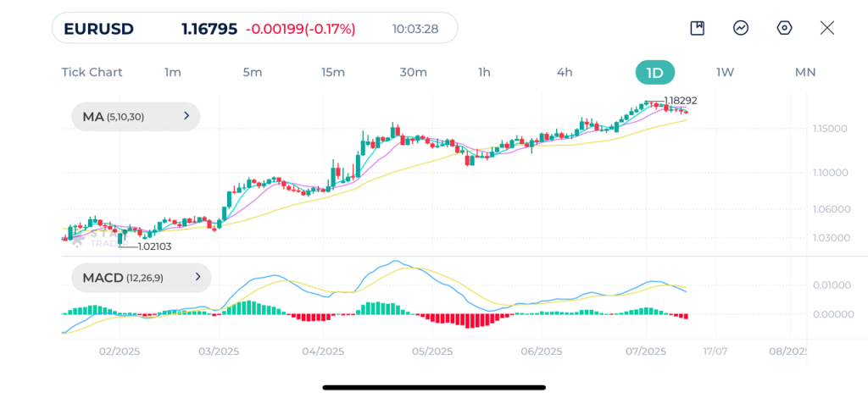Select the 1h timeframe tab
Image resolution: width=868 pixels, height=398 pixels.
tap(484, 72)
